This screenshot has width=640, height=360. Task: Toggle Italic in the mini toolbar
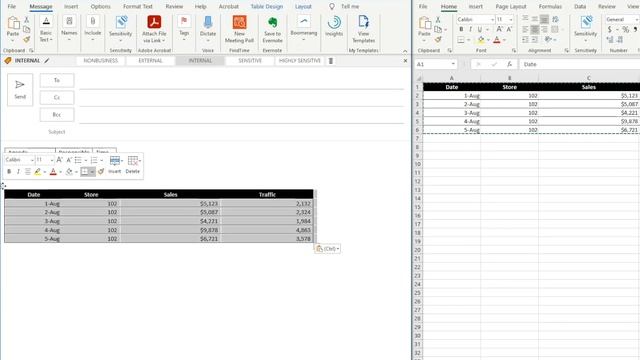click(18, 172)
